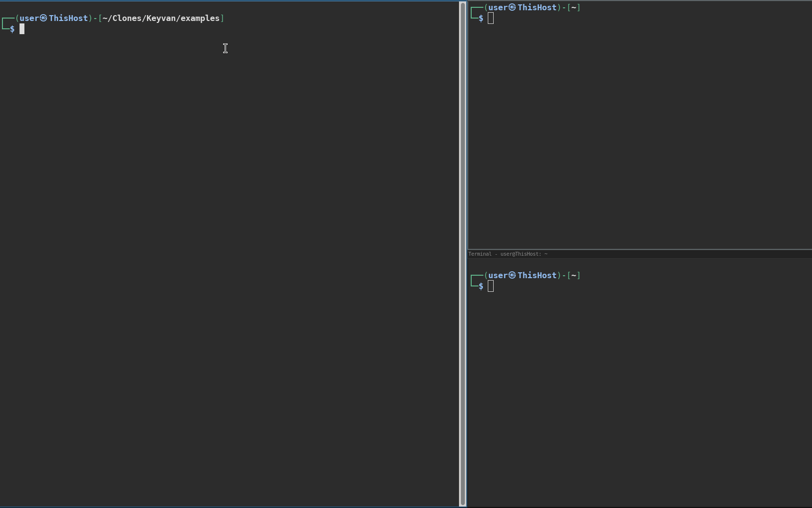Click the 'Terminal - user@ThisHost: ~' title bar
This screenshot has width=812, height=508.
tap(508, 254)
